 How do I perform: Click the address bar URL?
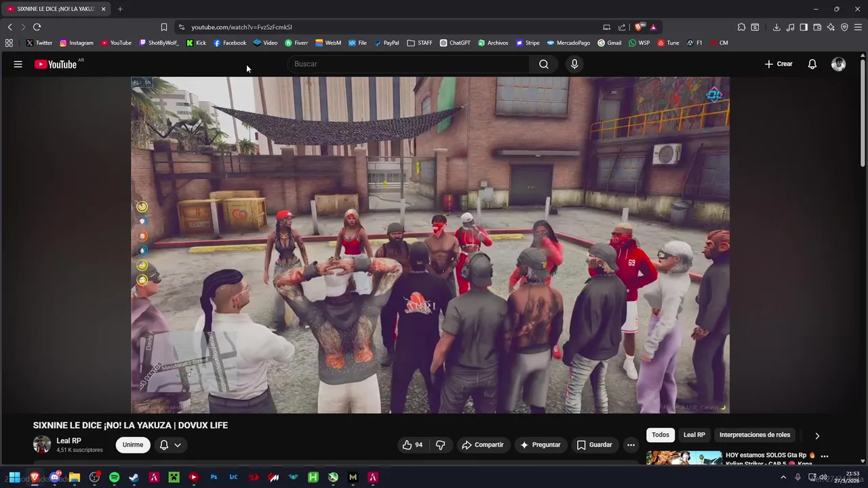[241, 27]
